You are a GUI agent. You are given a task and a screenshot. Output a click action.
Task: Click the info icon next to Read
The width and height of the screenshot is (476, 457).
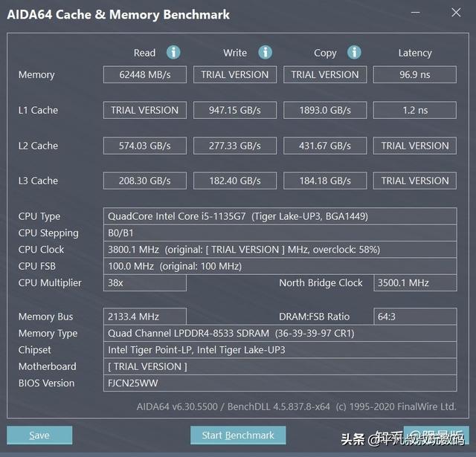173,53
